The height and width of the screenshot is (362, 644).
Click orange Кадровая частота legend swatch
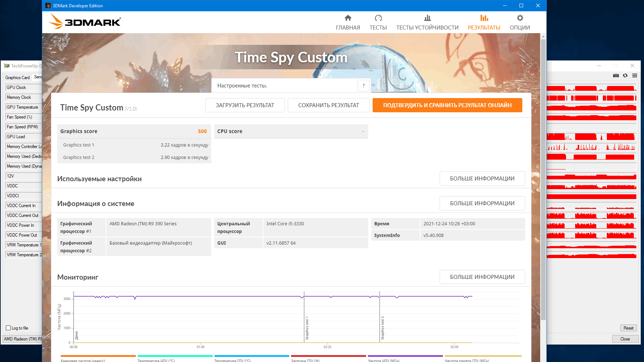pos(98,356)
